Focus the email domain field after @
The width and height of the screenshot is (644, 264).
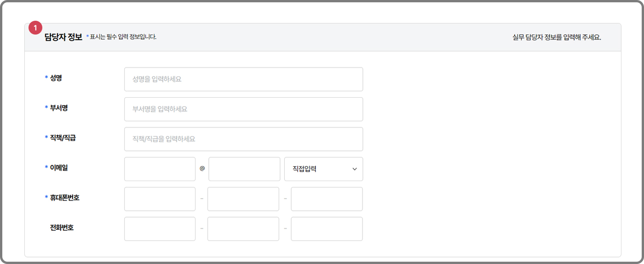coord(244,169)
